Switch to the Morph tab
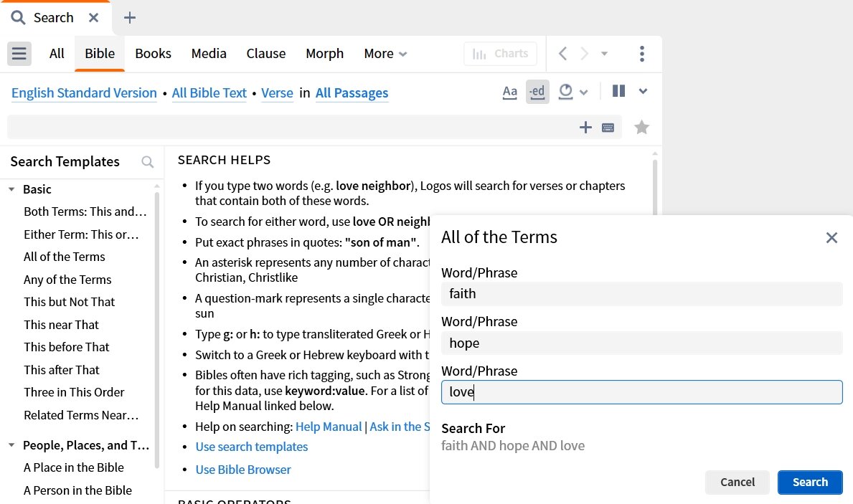The image size is (853, 504). click(325, 53)
